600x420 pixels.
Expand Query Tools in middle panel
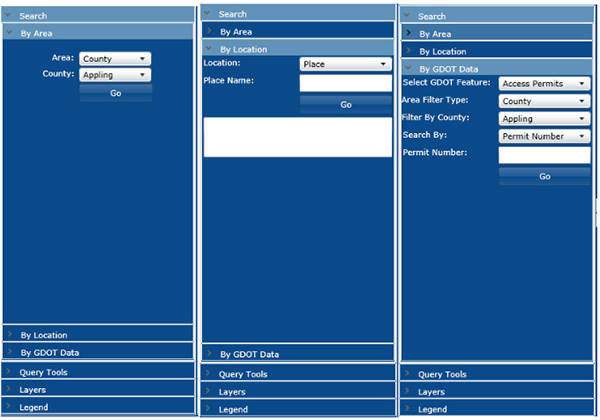pos(298,374)
